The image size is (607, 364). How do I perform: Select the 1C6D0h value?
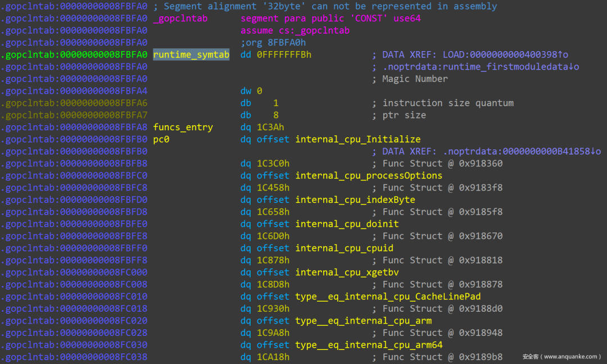pos(273,236)
